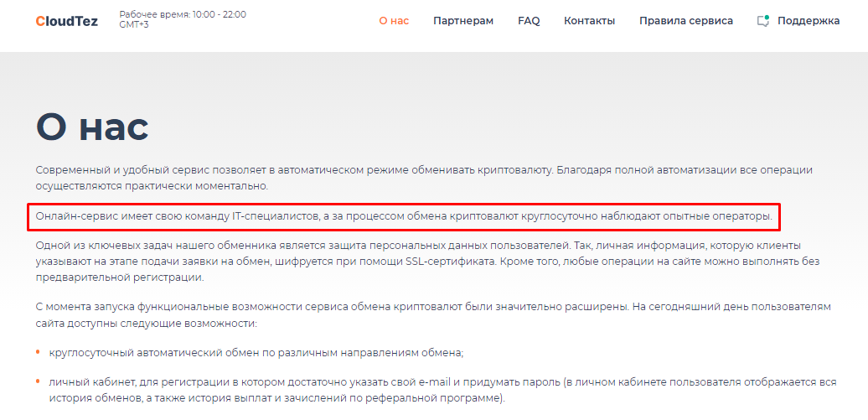Open the Контакты page
This screenshot has height=420, width=868.
click(x=590, y=21)
